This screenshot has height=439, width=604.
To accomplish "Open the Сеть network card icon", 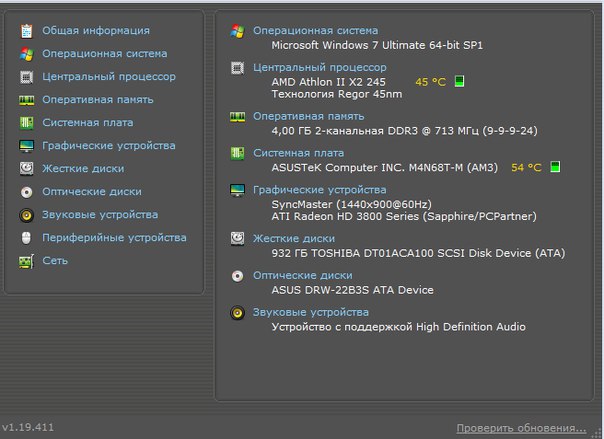I will click(x=26, y=261).
